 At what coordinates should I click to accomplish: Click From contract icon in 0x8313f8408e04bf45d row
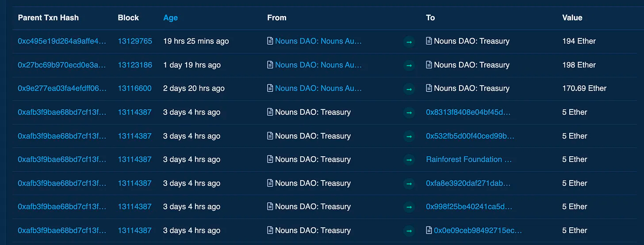[270, 112]
